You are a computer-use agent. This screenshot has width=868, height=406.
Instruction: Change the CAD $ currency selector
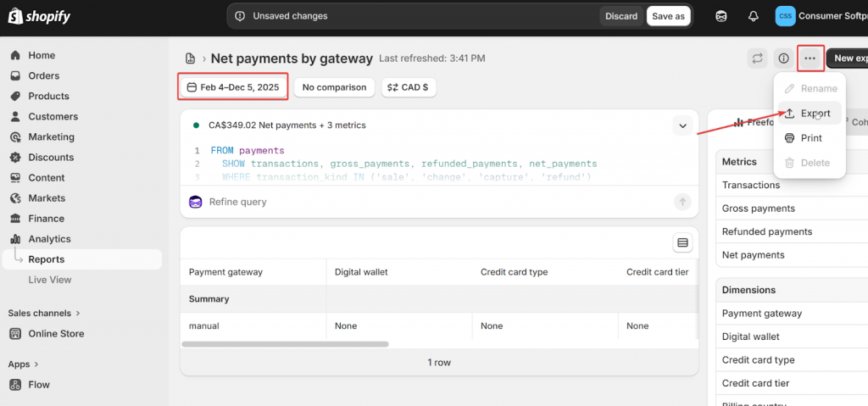tap(408, 87)
